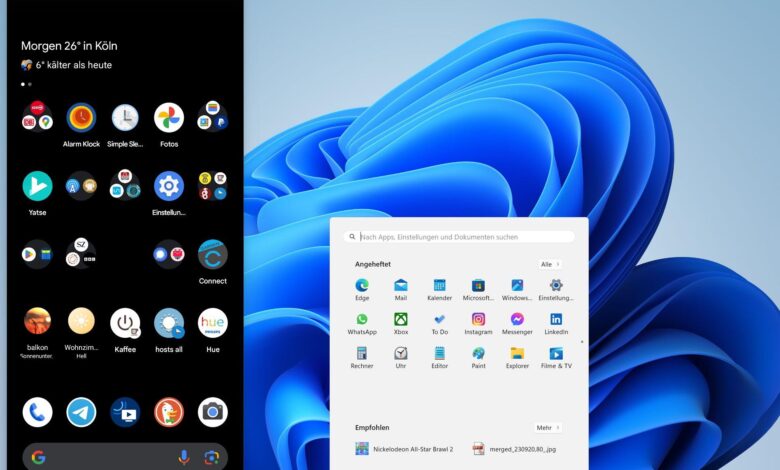Open recommended Nickelodeon All-Star Brawl 2
Image resolution: width=780 pixels, height=470 pixels.
coord(404,449)
